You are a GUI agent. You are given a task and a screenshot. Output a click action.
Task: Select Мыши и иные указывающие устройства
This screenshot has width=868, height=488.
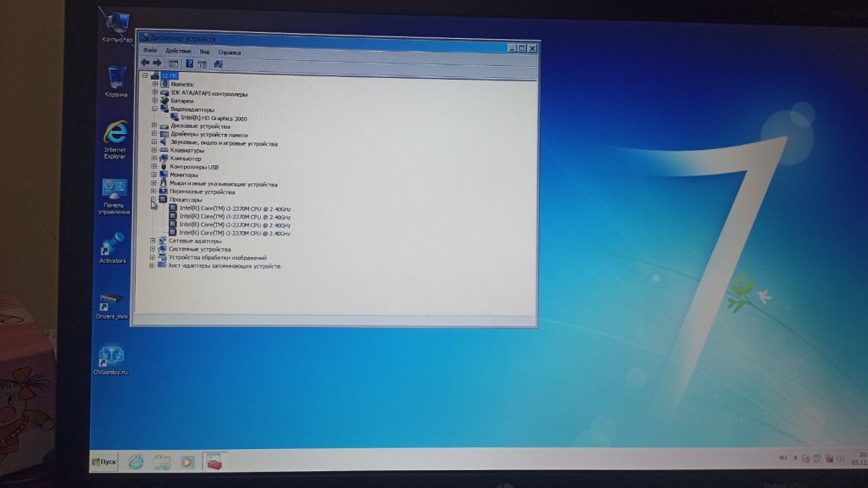(x=224, y=184)
